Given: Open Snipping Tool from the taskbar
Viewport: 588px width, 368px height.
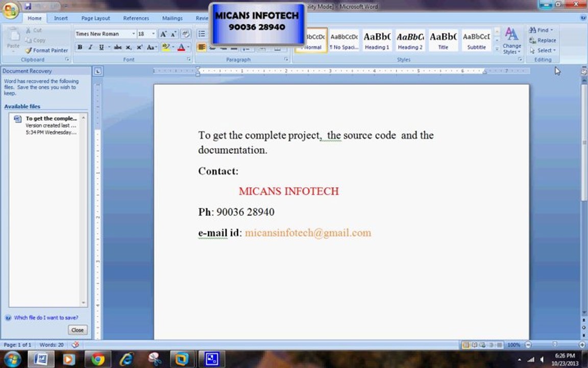Looking at the screenshot, I should coord(155,359).
